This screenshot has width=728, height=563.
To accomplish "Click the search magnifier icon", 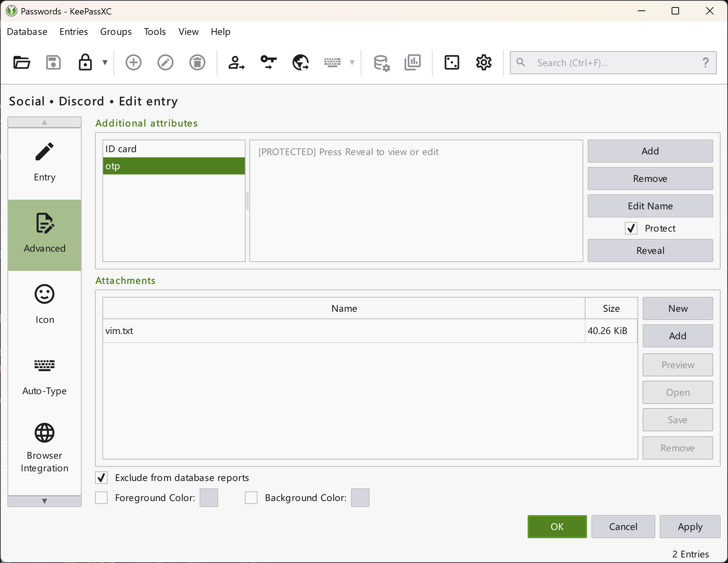I will (x=521, y=62).
